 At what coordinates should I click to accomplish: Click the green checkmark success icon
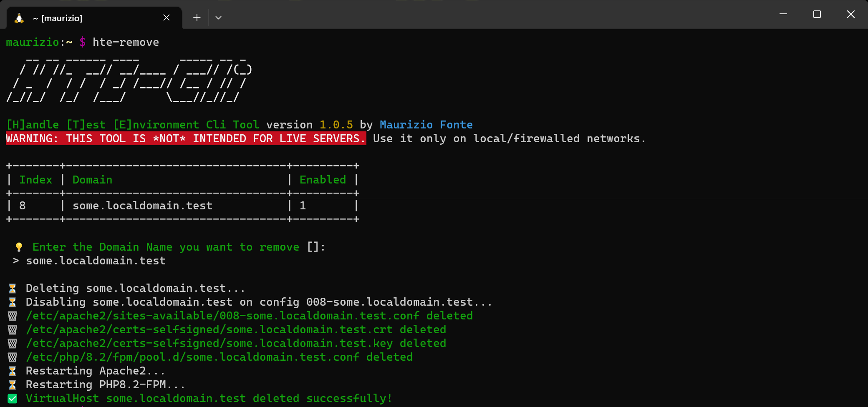(x=13, y=399)
